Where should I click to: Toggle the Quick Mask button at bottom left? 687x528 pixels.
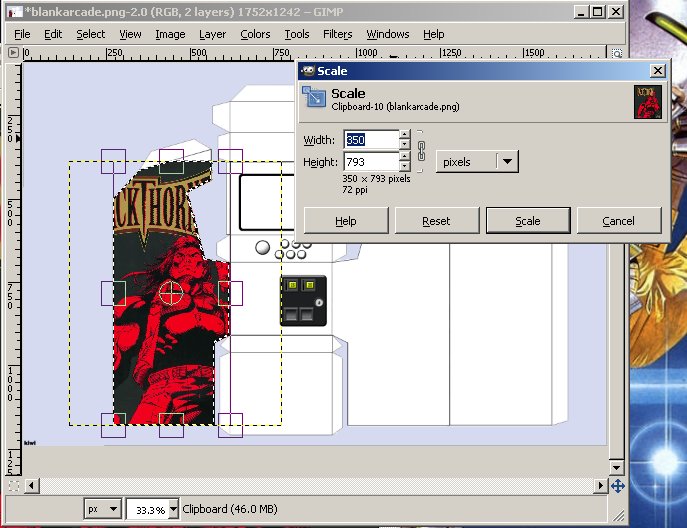(x=14, y=485)
